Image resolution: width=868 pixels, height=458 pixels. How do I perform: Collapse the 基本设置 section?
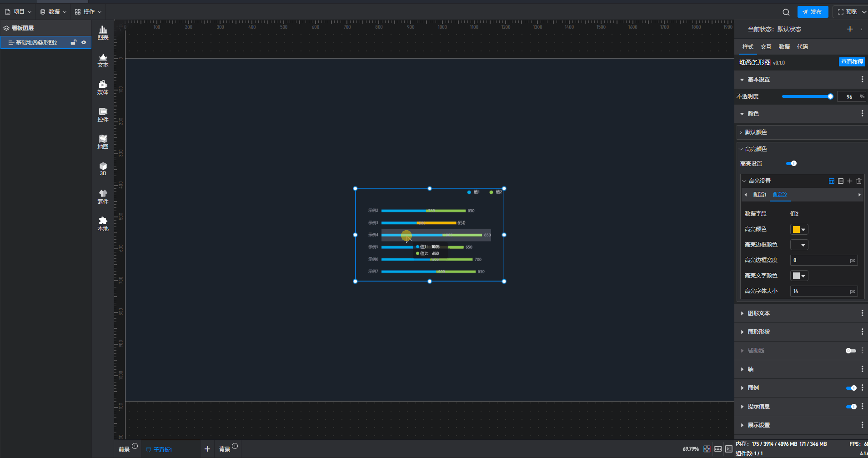point(742,80)
